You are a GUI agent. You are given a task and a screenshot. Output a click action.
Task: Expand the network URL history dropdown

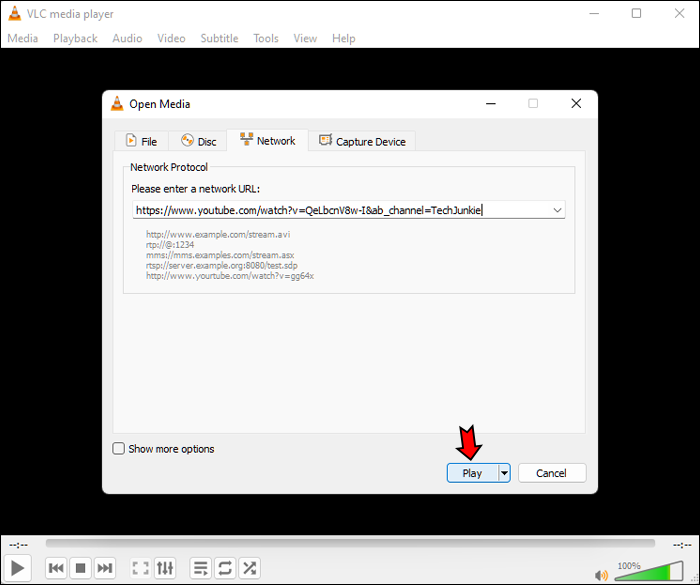[x=557, y=210]
